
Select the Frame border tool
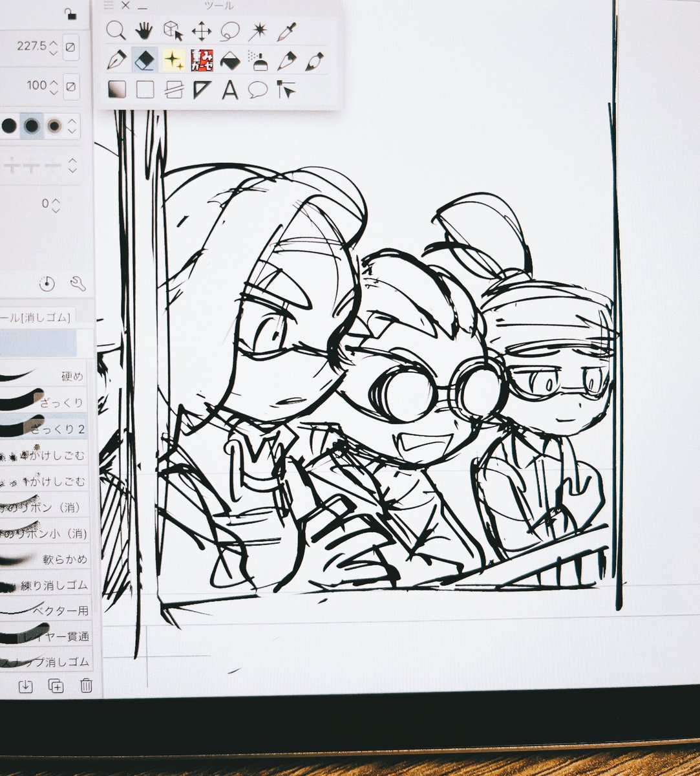pyautogui.click(x=173, y=89)
